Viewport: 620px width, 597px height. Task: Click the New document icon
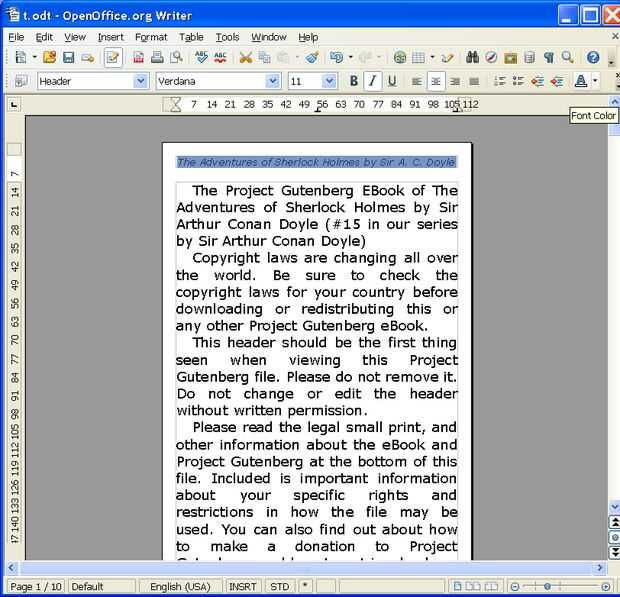tap(20, 58)
